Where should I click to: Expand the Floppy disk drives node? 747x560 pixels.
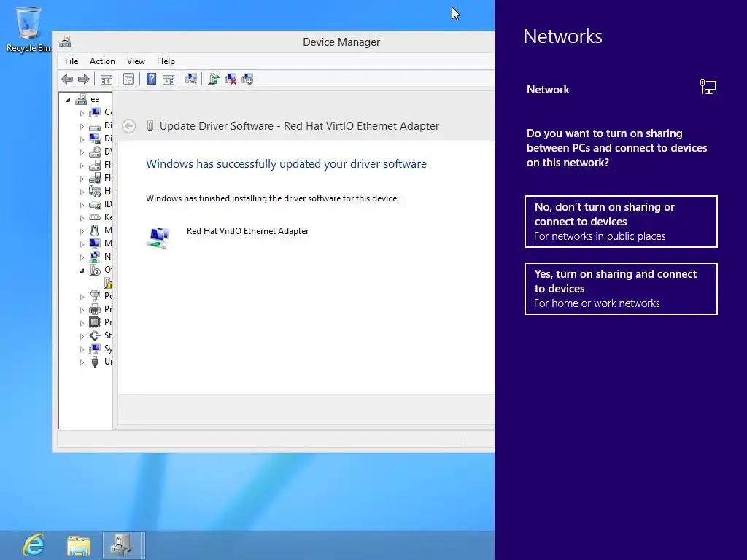click(82, 166)
